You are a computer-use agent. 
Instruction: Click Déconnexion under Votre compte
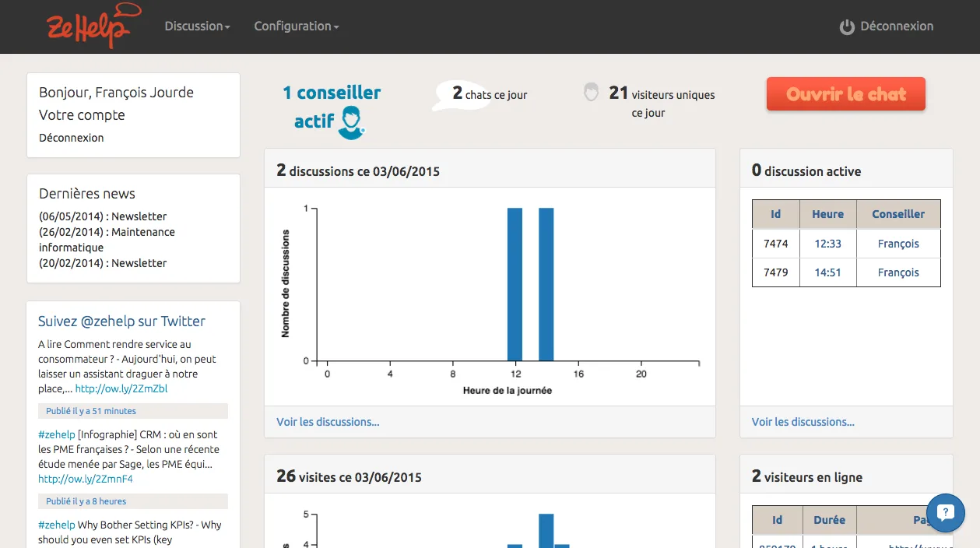72,138
